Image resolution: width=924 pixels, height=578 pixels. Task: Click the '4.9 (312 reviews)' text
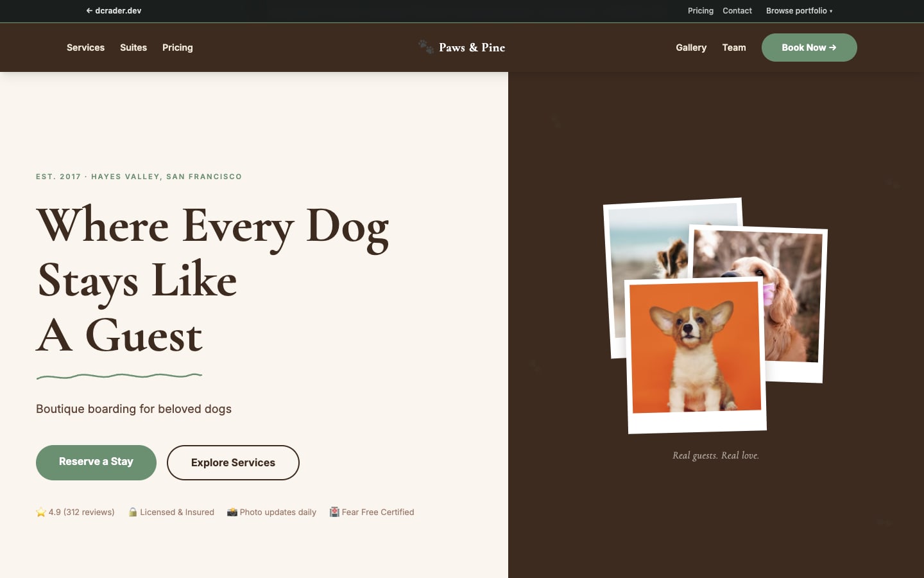(x=81, y=512)
